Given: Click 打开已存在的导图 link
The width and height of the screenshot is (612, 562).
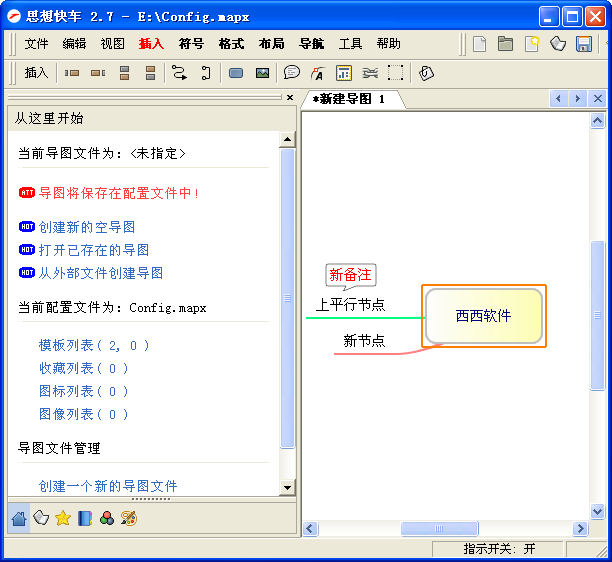Looking at the screenshot, I should tap(94, 250).
